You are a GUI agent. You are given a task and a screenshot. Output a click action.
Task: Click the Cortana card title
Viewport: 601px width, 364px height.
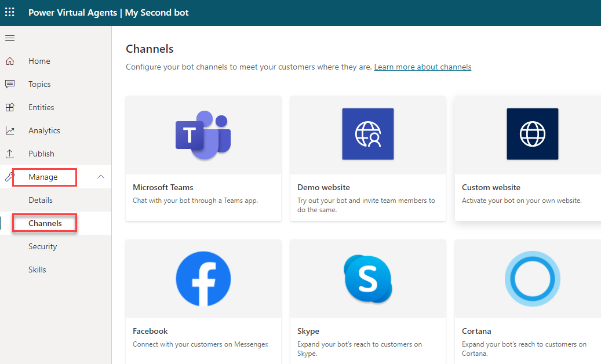[x=476, y=331]
